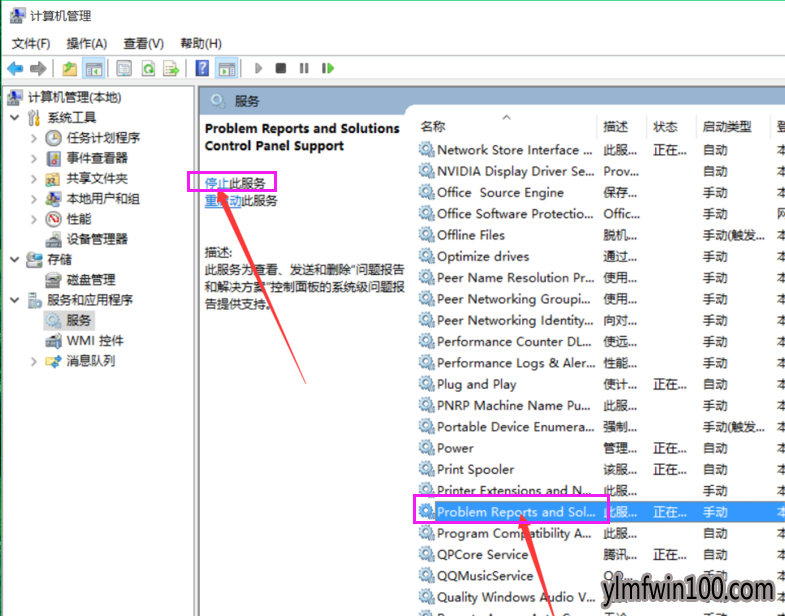
Task: Click the Refresh toolbar icon
Action: click(x=148, y=68)
